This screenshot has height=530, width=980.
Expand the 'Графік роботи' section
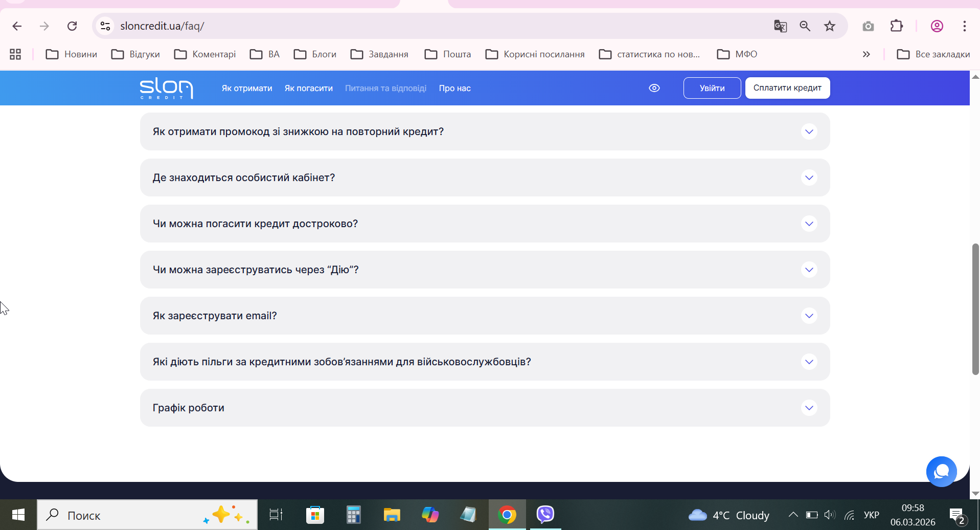pyautogui.click(x=485, y=408)
